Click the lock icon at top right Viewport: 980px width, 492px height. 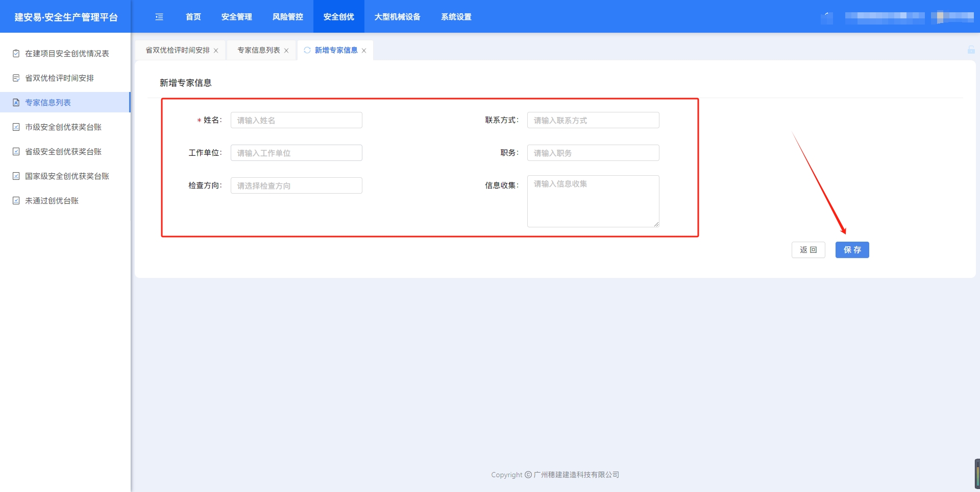pyautogui.click(x=971, y=50)
